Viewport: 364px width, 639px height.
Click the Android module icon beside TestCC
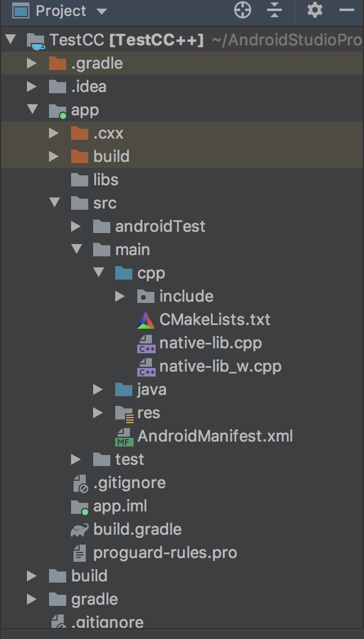tap(36, 39)
